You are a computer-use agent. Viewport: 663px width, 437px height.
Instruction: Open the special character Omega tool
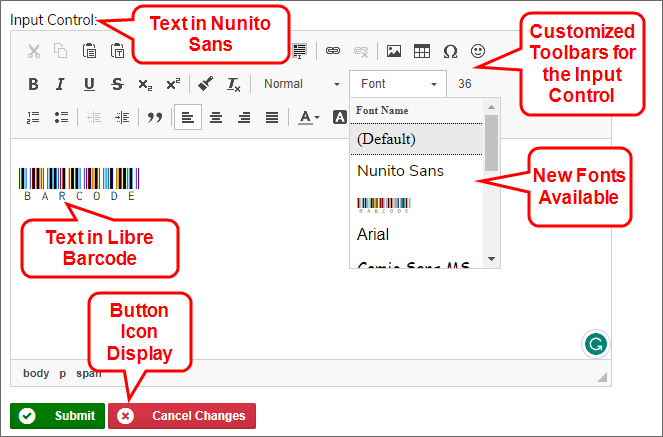pyautogui.click(x=450, y=50)
